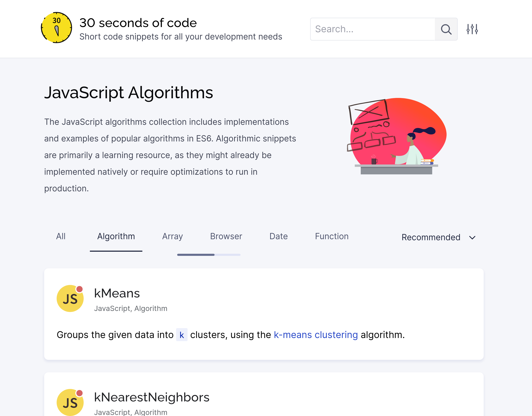
Task: Click the kMeans JS badge icon
Action: (x=70, y=298)
